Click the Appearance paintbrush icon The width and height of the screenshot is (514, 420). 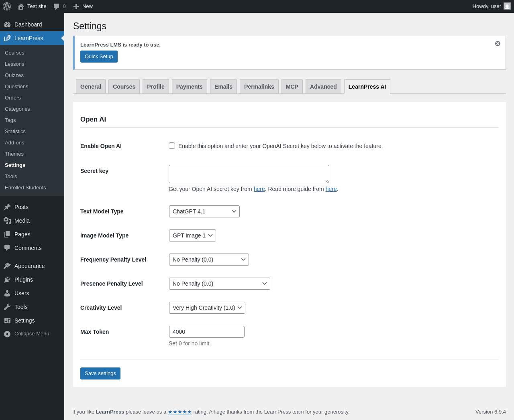click(x=7, y=266)
